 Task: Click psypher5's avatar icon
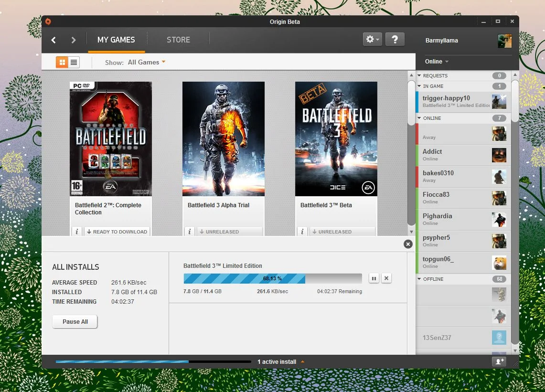[x=499, y=241]
